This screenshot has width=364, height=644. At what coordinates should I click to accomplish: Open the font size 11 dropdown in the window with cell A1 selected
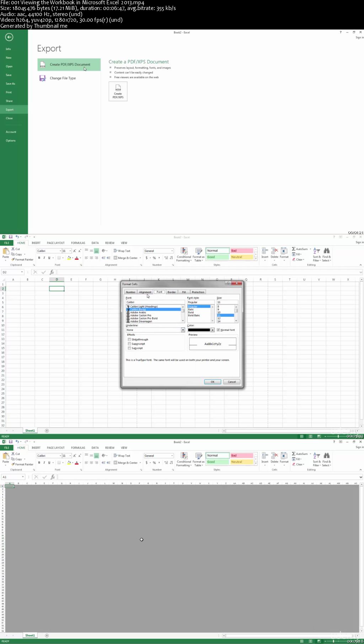70,456
